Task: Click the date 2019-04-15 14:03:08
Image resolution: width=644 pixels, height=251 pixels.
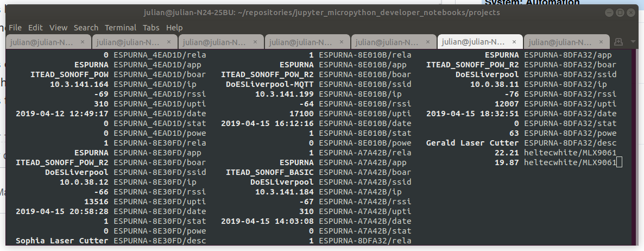Action: pos(267,222)
